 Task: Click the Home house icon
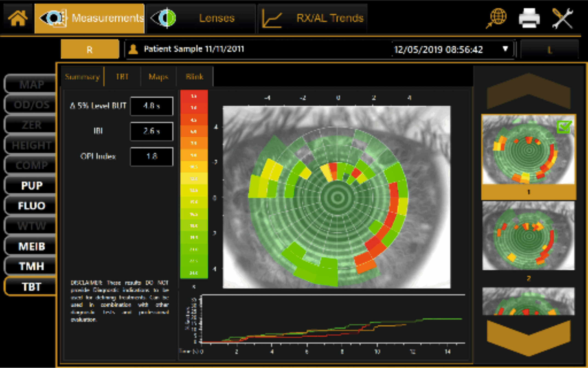[x=17, y=18]
